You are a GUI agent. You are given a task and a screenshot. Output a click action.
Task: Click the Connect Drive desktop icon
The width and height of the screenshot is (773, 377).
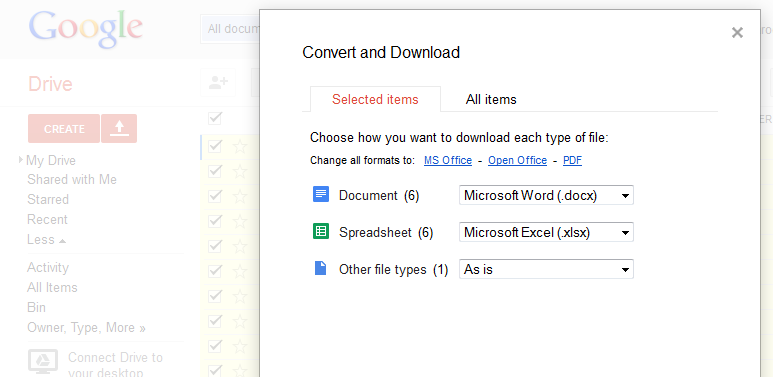click(x=43, y=362)
